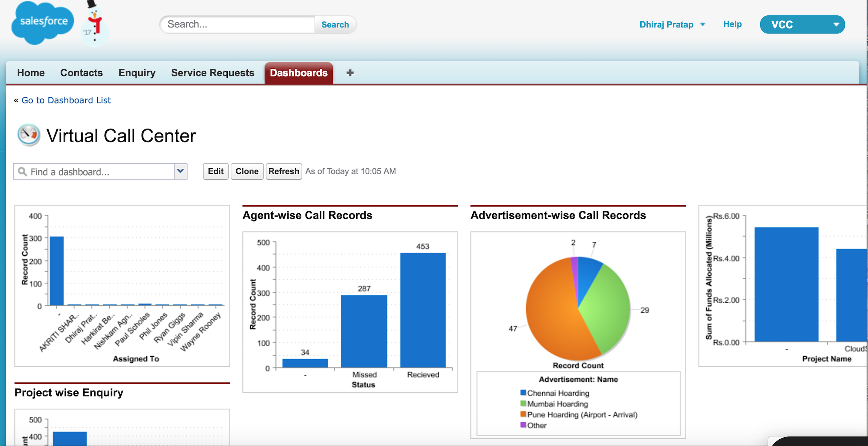Go to the Enquiry tab
868x446 pixels.
pyautogui.click(x=137, y=73)
